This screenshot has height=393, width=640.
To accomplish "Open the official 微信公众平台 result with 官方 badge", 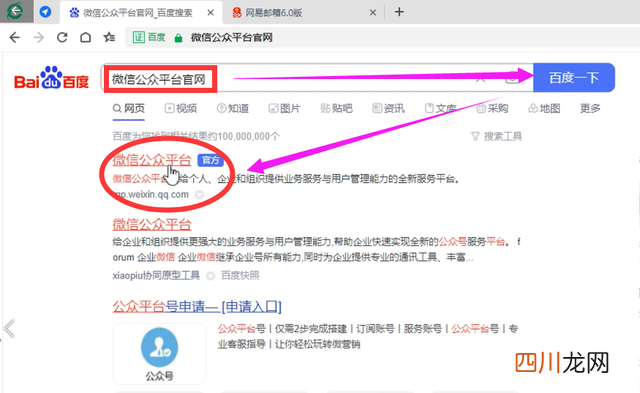I will (152, 160).
